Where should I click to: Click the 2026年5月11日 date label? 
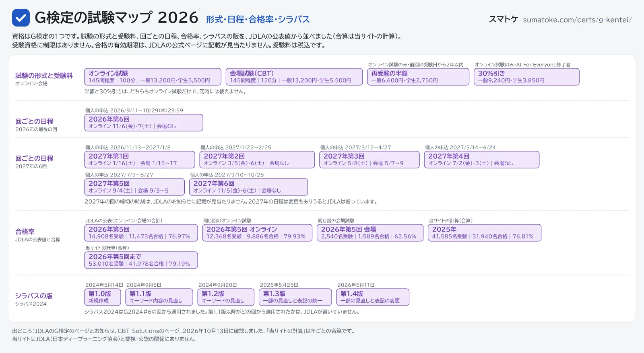356,285
